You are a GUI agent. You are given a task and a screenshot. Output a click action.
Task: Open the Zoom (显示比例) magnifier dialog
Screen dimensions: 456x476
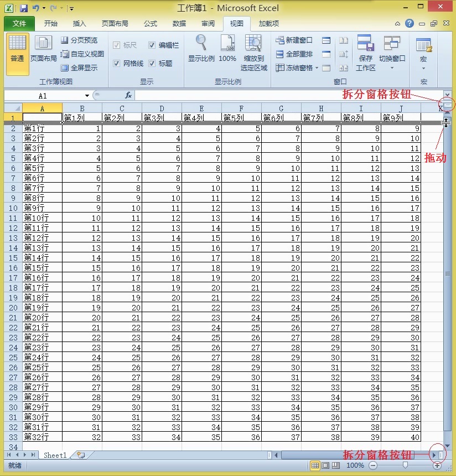pyautogui.click(x=201, y=49)
